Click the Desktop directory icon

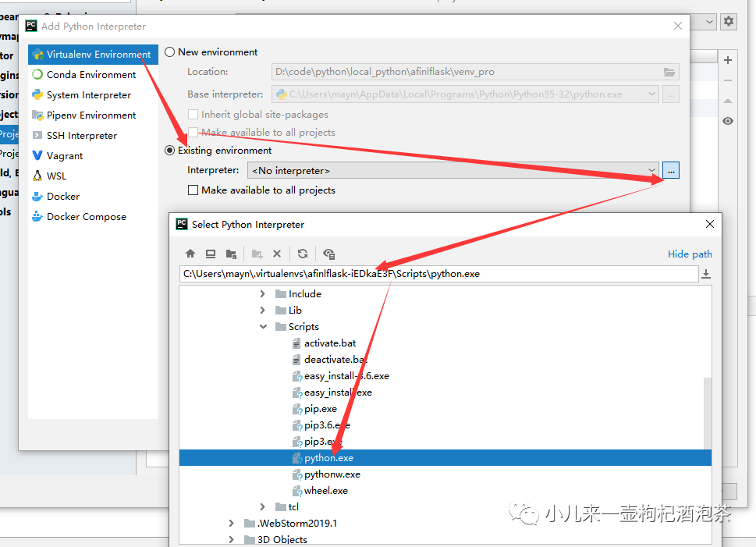[x=211, y=254]
